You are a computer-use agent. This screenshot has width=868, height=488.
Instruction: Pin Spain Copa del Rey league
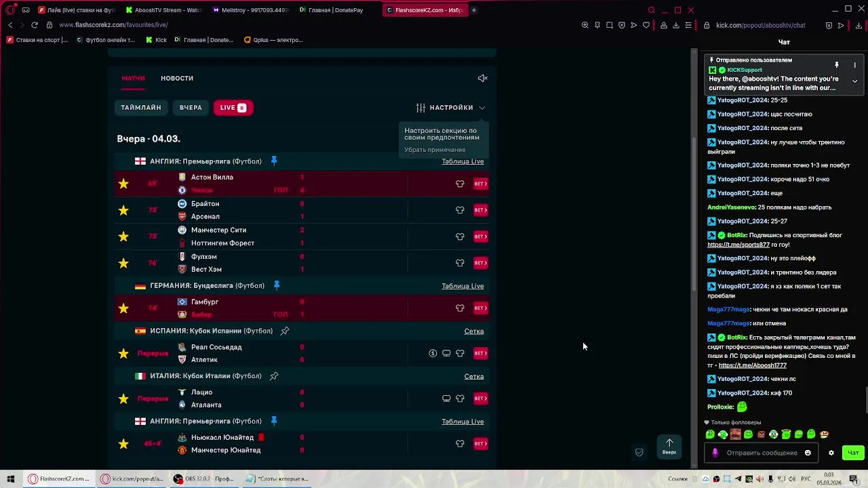285,331
